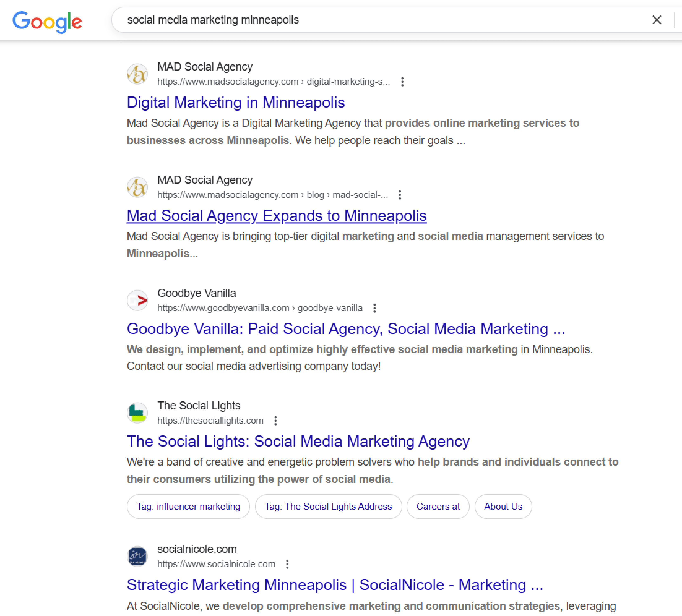This screenshot has height=616, width=682.
Task: Open Goodbye Vanilla Paid Social Agency result
Action: coord(345,329)
